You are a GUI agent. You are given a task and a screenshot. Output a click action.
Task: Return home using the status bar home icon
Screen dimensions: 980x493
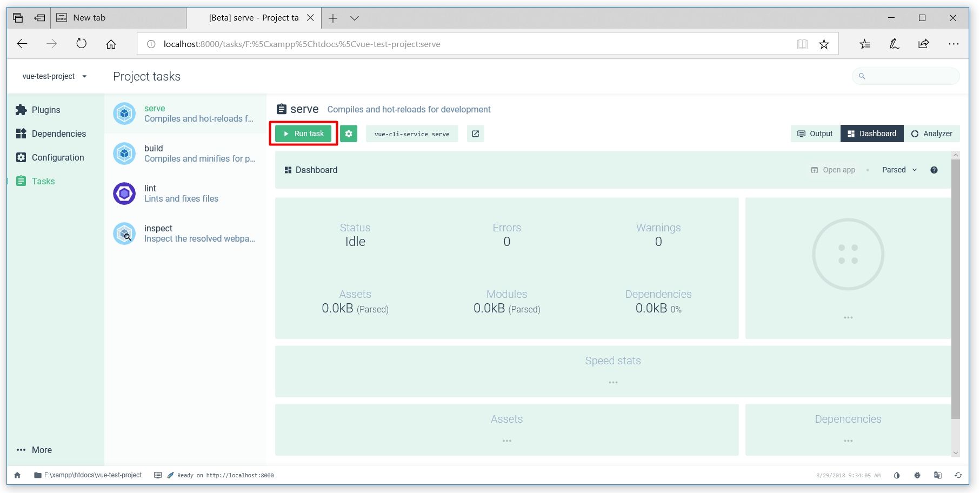point(18,475)
